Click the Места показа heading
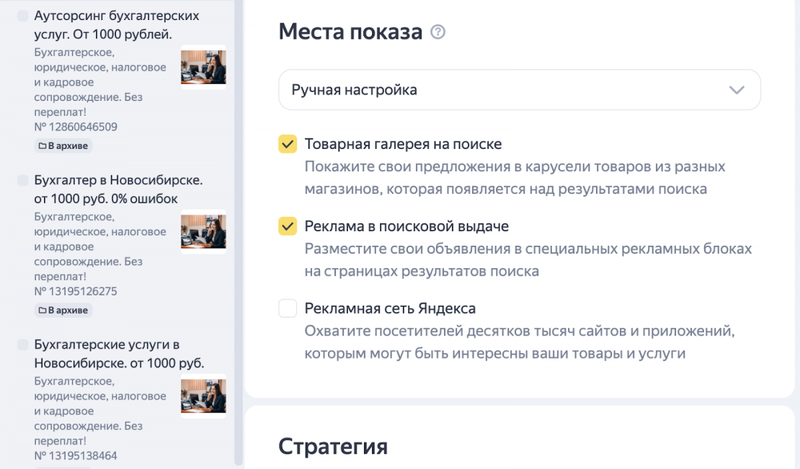This screenshot has width=800, height=469. [351, 32]
